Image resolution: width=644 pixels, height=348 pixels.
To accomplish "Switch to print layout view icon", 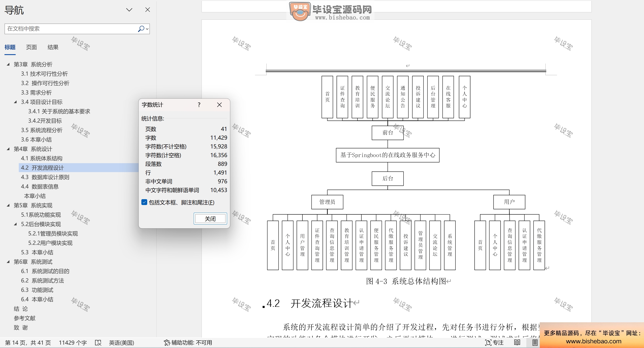I will coord(535,342).
